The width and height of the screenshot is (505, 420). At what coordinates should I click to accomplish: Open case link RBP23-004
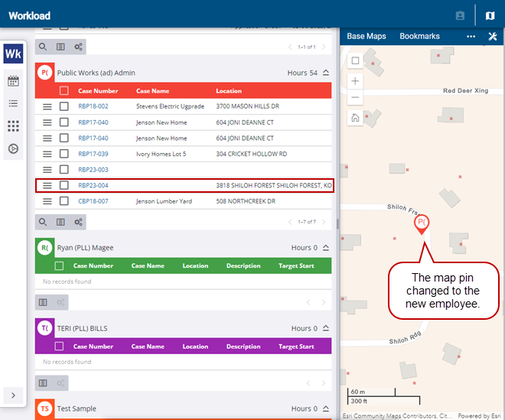click(x=93, y=185)
